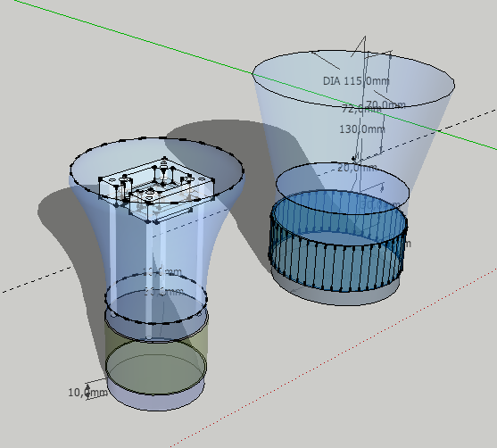Click the 10,0mm dimension near the base
The width and height of the screenshot is (497, 448).
tap(88, 393)
